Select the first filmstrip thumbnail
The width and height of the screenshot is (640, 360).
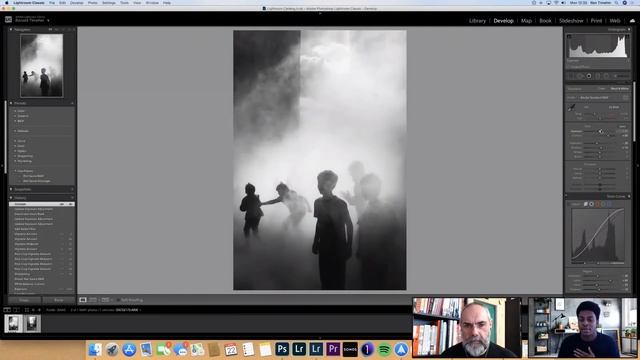click(x=13, y=324)
